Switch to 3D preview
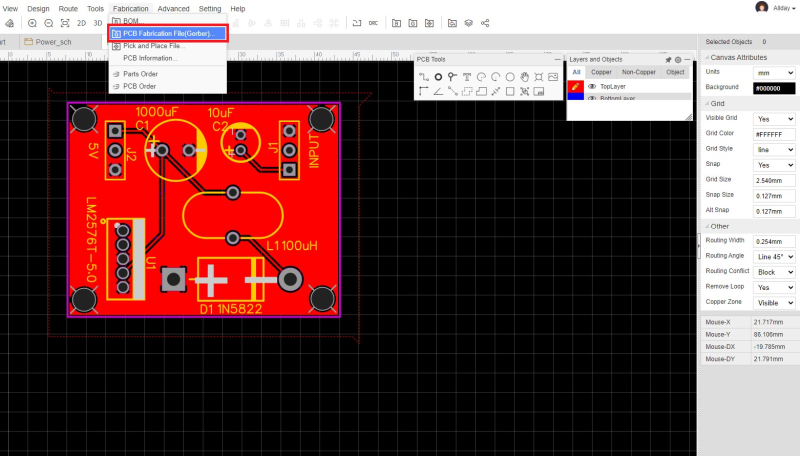Image resolution: width=800 pixels, height=456 pixels. click(97, 23)
